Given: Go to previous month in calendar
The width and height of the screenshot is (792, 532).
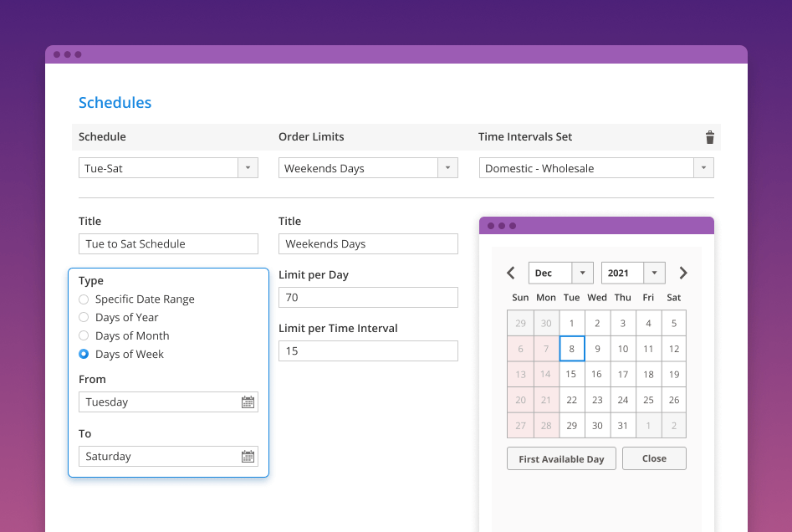Looking at the screenshot, I should [511, 273].
